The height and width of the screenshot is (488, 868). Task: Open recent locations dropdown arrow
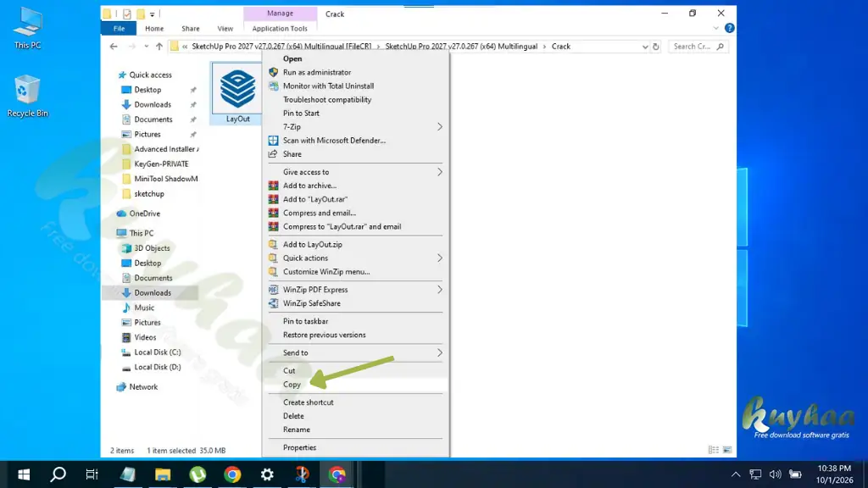146,47
